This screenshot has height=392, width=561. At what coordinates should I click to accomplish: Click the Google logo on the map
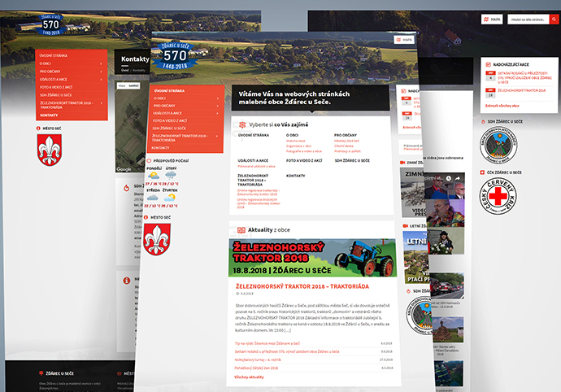tap(124, 169)
